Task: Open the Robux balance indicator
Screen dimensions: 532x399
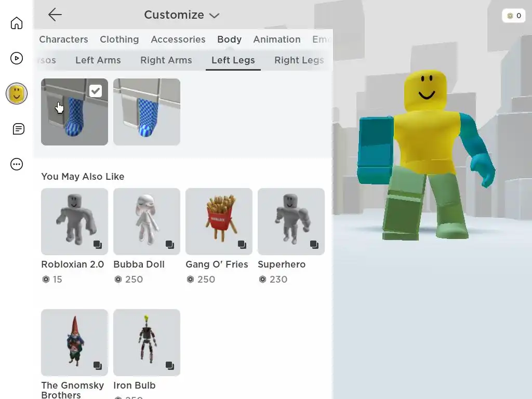Action: pyautogui.click(x=514, y=16)
